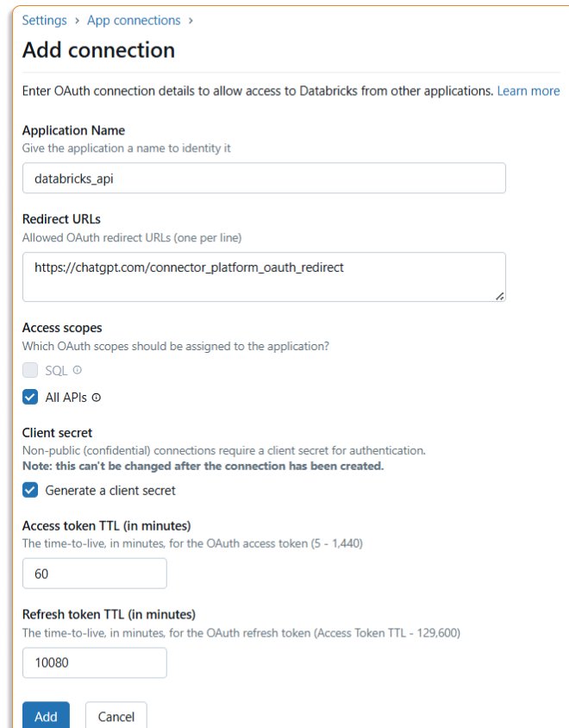Go to App connections breadcrumb
This screenshot has width=569, height=728.
pyautogui.click(x=134, y=21)
